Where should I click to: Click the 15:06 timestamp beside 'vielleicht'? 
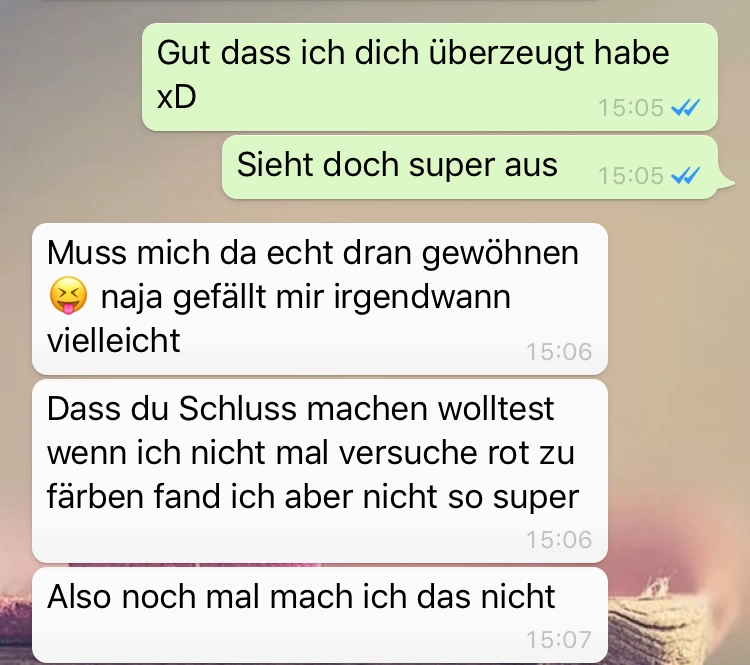pos(559,352)
